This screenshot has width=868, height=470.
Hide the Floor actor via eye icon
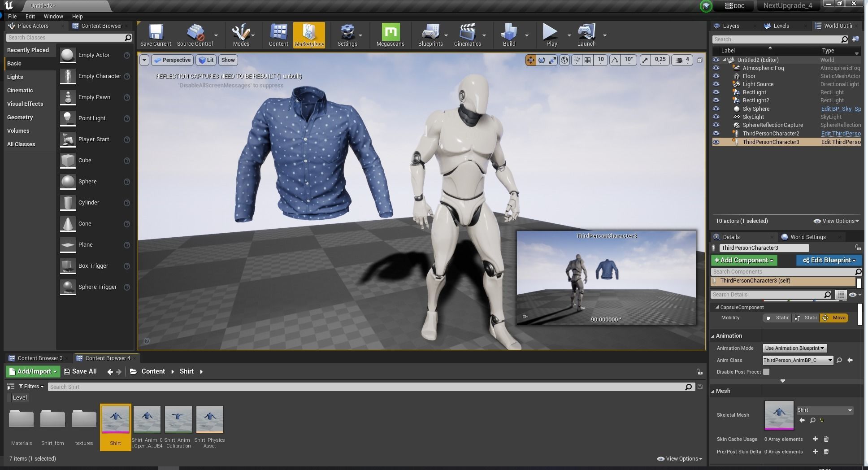[x=716, y=76]
